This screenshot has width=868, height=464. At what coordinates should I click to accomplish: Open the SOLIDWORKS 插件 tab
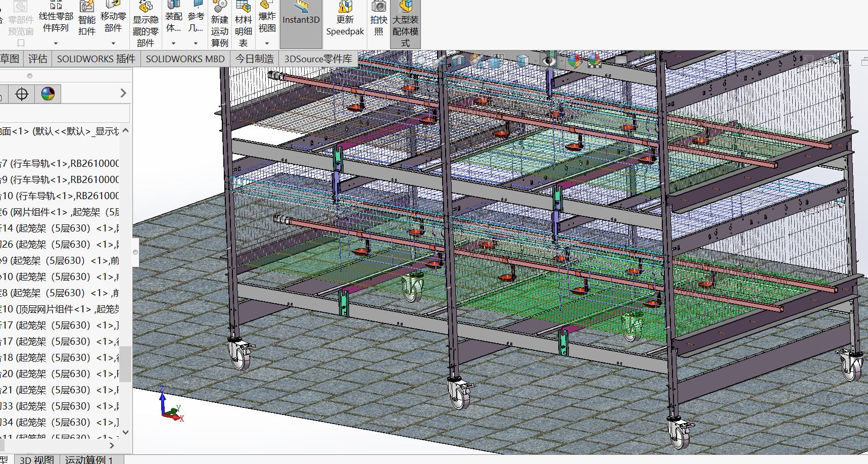point(96,59)
